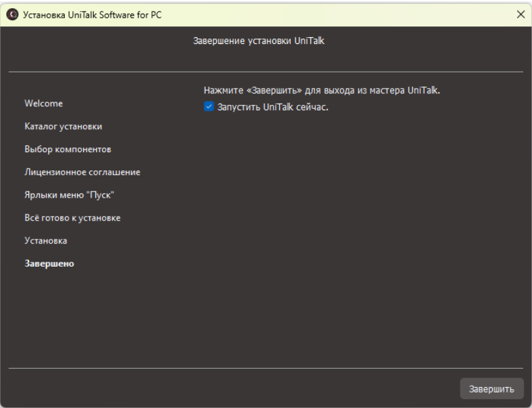Select the Welcome step in sidebar

[x=43, y=104]
